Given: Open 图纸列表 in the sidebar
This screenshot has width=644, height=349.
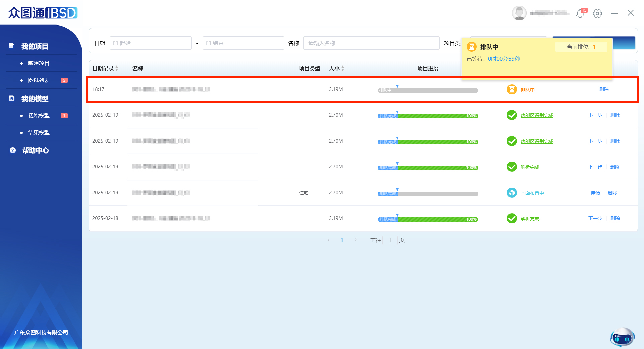Looking at the screenshot, I should 39,80.
